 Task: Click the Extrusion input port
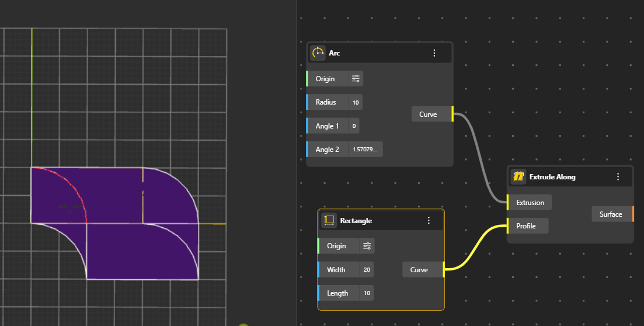[x=508, y=203]
